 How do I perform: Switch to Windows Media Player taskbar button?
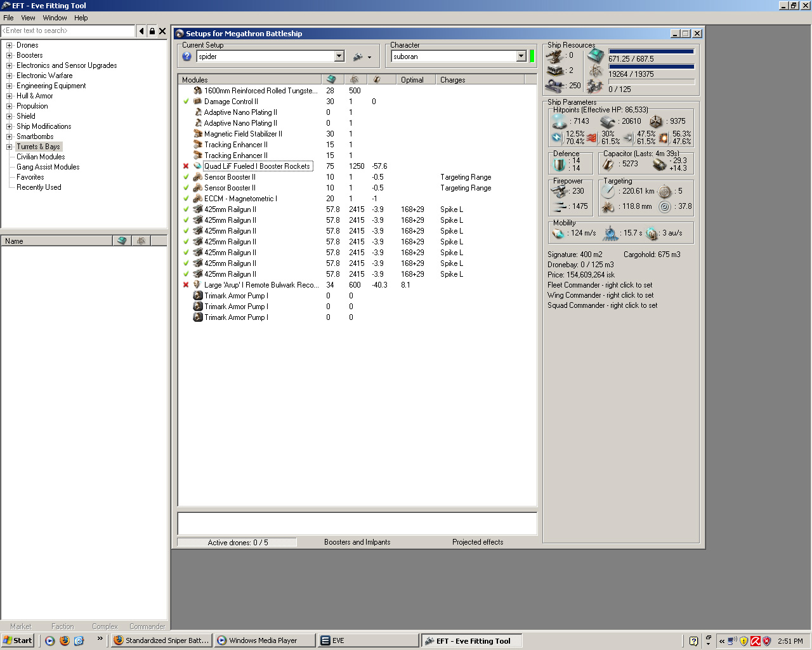[265, 640]
